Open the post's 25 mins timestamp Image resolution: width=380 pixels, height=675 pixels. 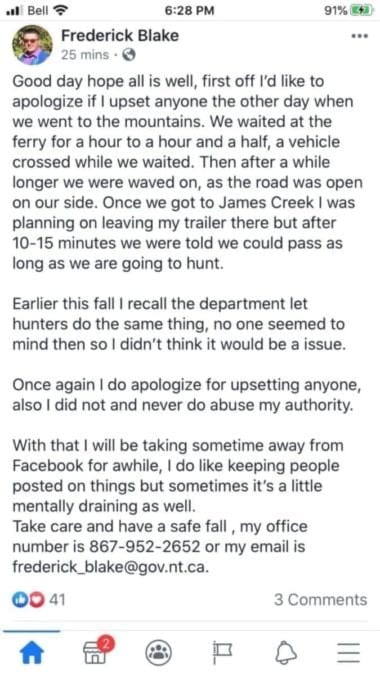tap(85, 55)
